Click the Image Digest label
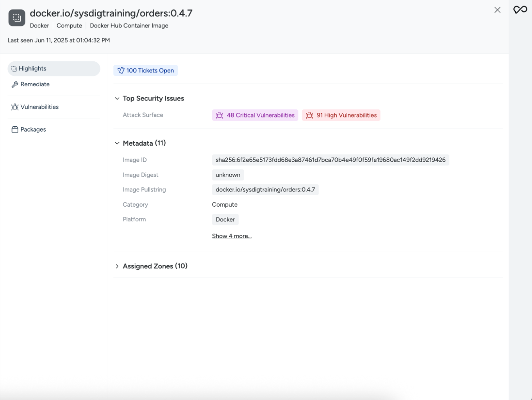532x400 pixels. click(x=141, y=175)
